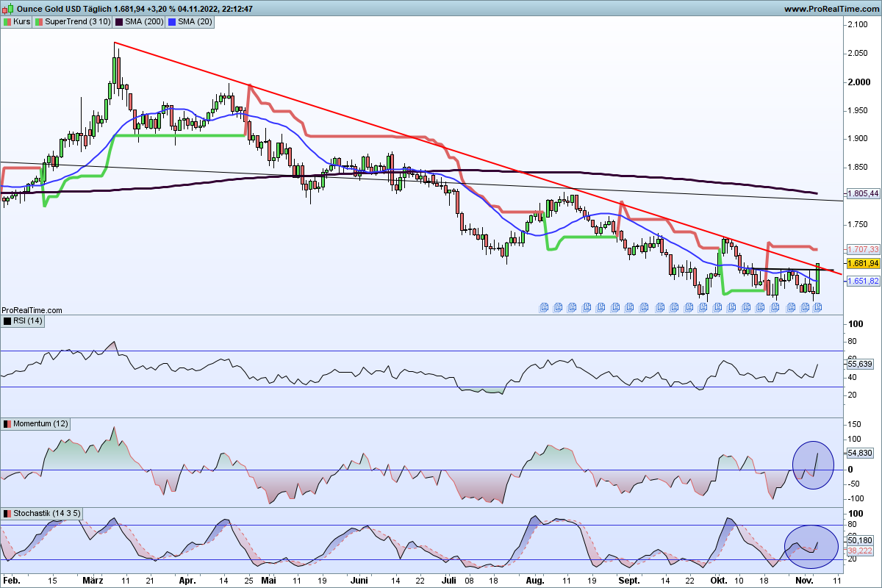Click the 'Aug.' label on the time axis

click(x=535, y=580)
